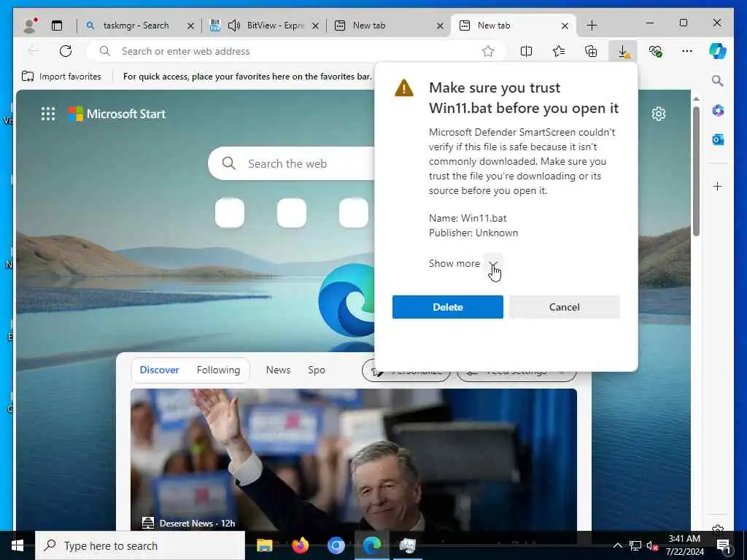Open the tab actions menu icon

[57, 26]
